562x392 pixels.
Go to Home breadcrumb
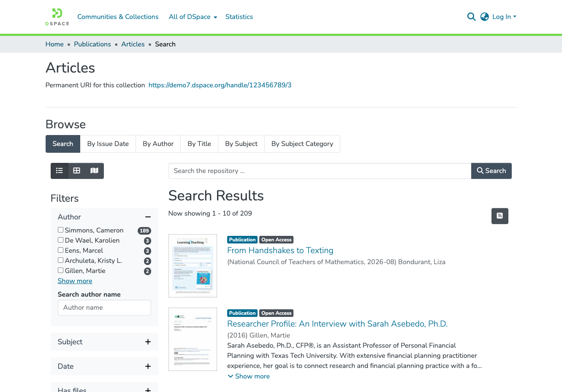pos(54,44)
